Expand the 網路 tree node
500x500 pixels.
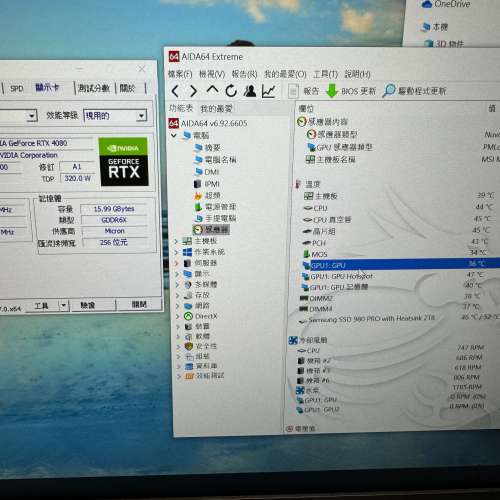coord(178,306)
